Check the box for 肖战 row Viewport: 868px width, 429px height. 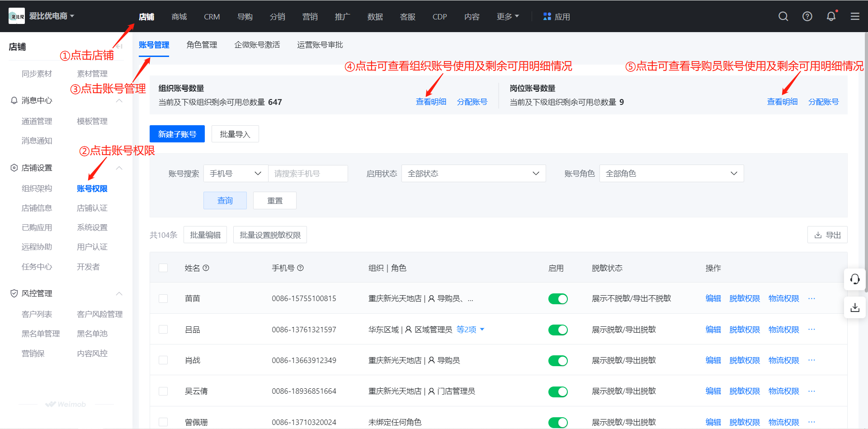163,360
